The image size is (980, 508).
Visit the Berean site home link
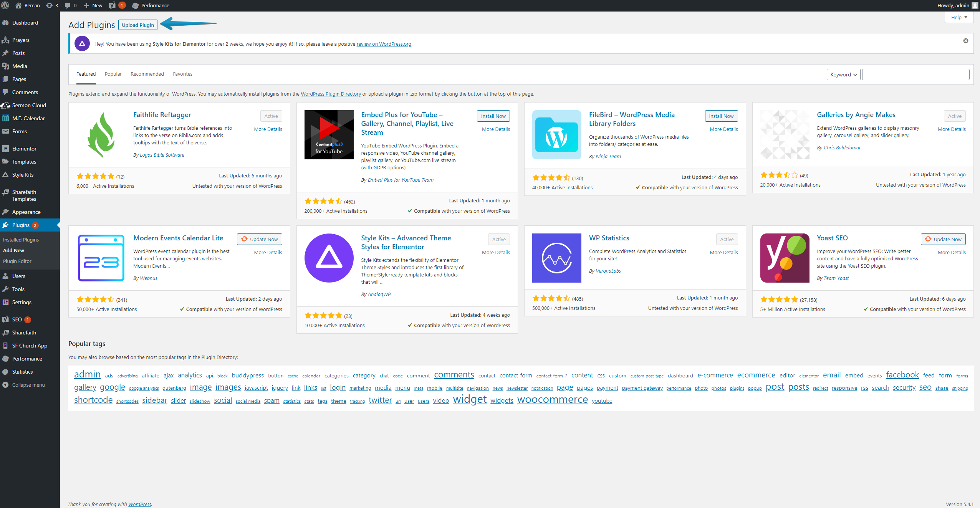point(28,5)
